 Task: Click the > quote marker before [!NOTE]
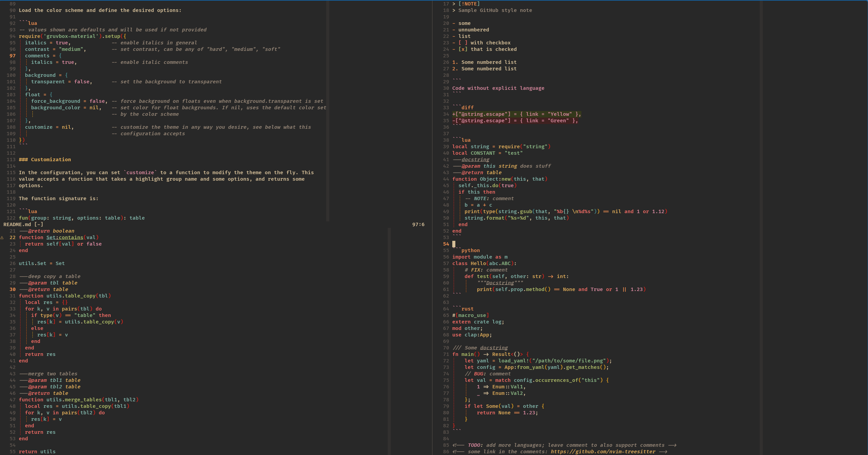coord(454,4)
